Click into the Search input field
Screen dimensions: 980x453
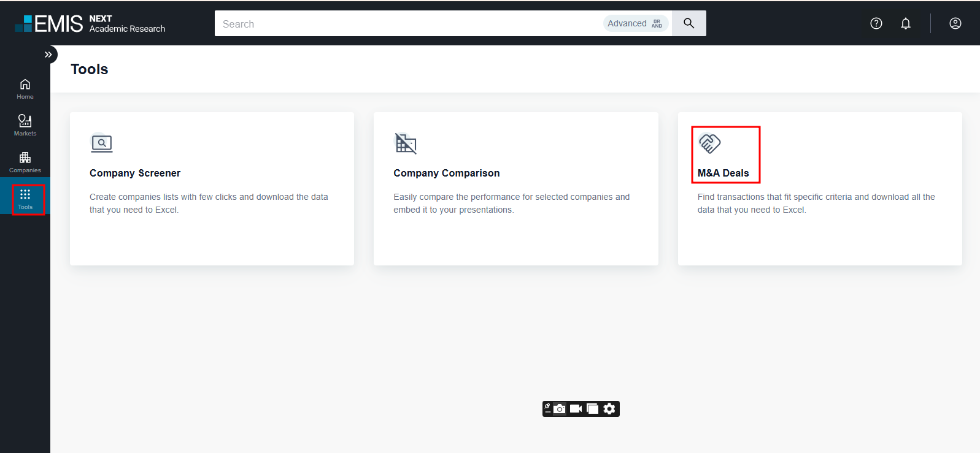pos(405,24)
